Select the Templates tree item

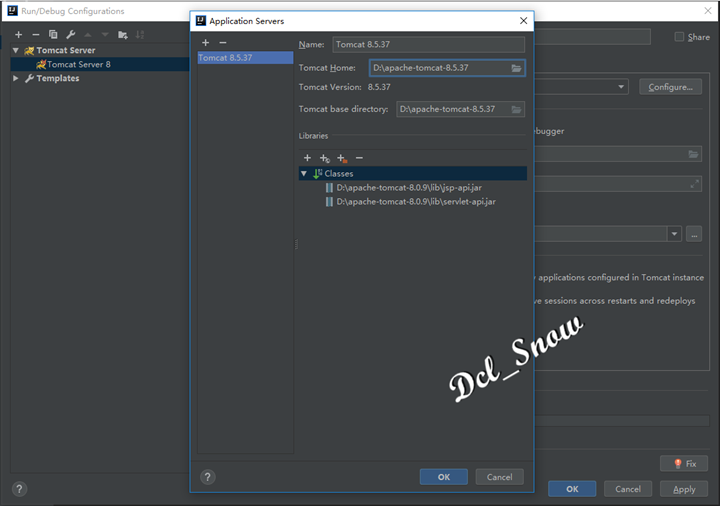point(57,79)
